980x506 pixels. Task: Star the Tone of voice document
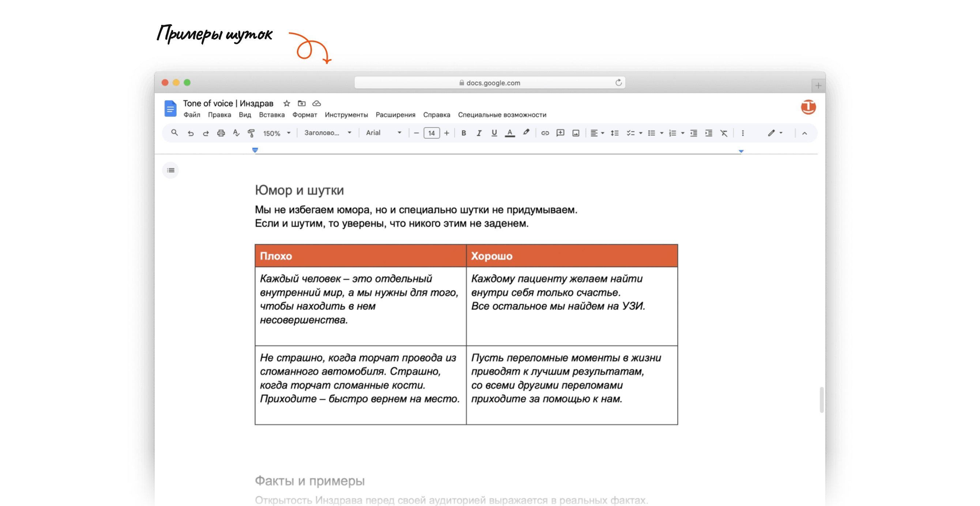tap(287, 103)
